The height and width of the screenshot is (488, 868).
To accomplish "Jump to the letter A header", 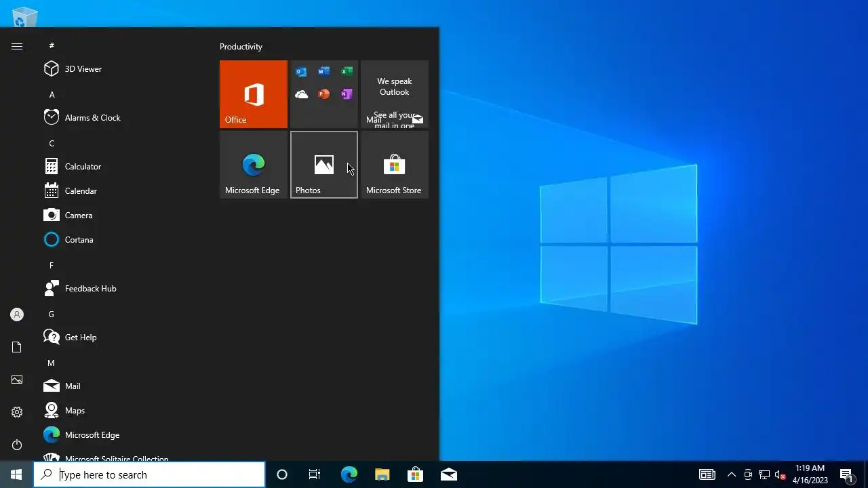I will coord(52,95).
